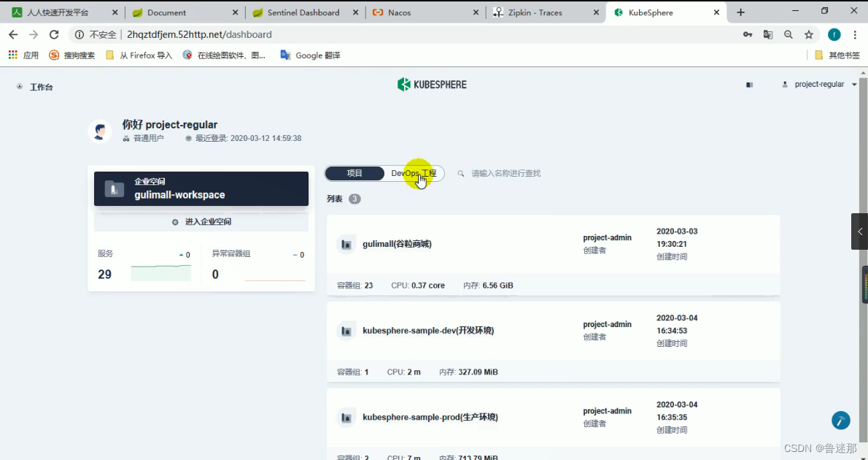The image size is (868, 460).
Task: Click 进入企业空间 button
Action: click(x=201, y=222)
